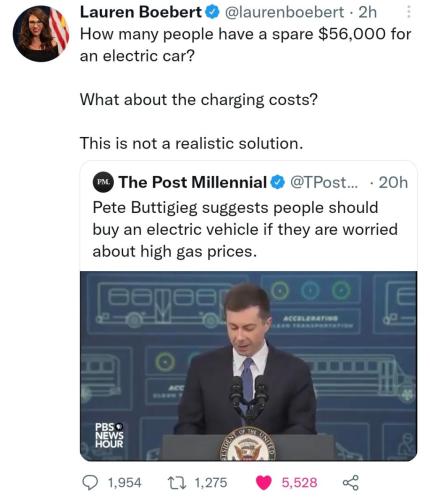Play the PBS NewsHour video thumbnail
This screenshot has width=430, height=500.
click(x=248, y=366)
